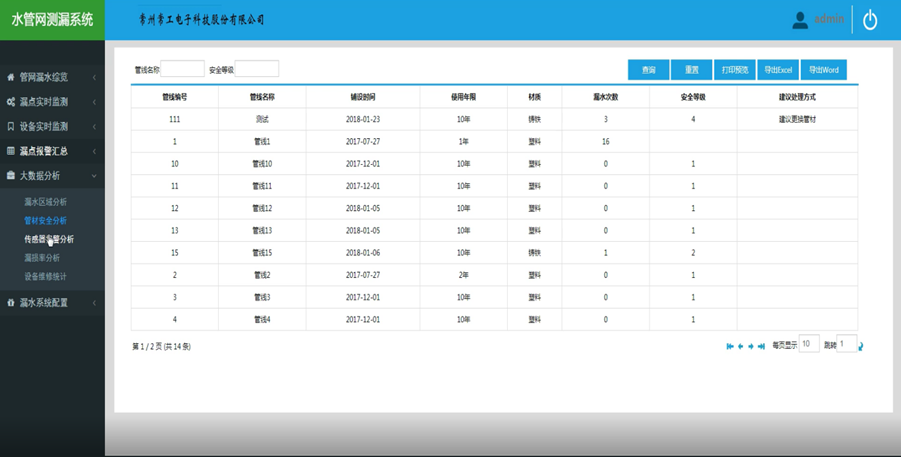Select 传感器报警分析 submenu item

click(x=49, y=239)
